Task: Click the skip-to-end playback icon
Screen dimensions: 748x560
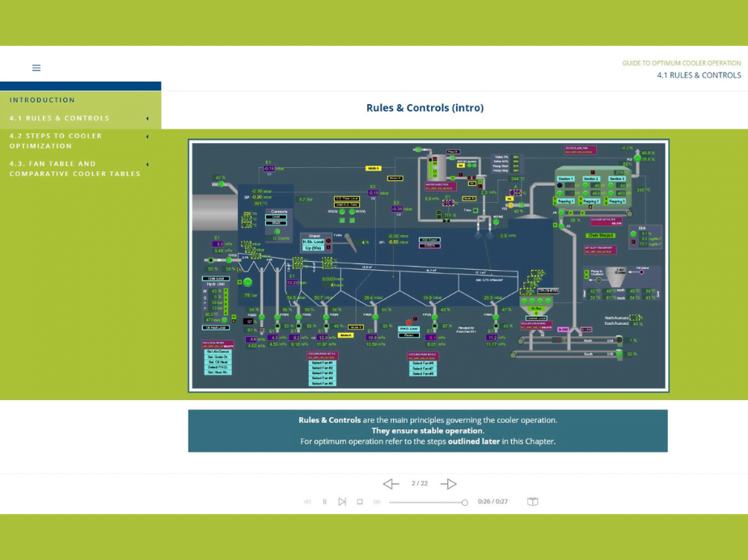Action: [342, 501]
